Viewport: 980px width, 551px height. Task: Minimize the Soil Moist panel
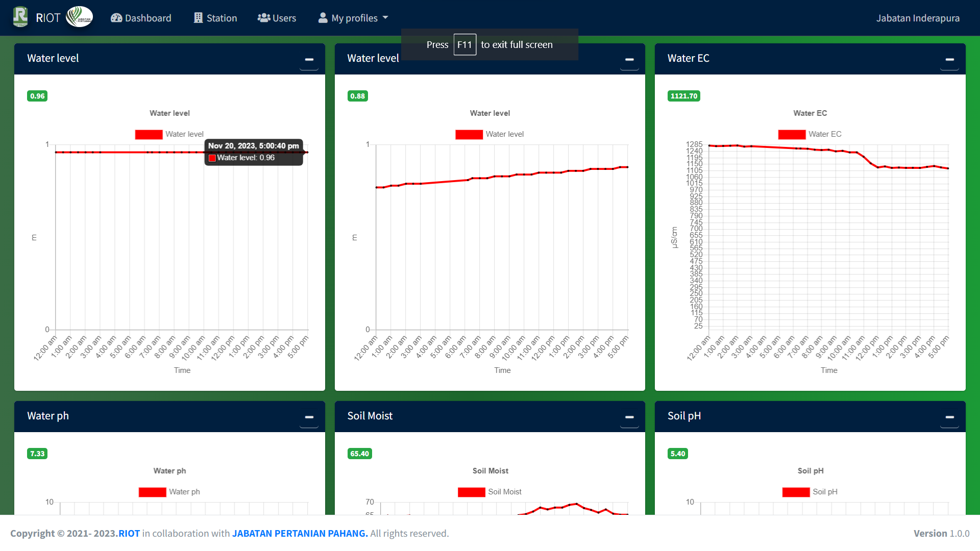(x=629, y=417)
